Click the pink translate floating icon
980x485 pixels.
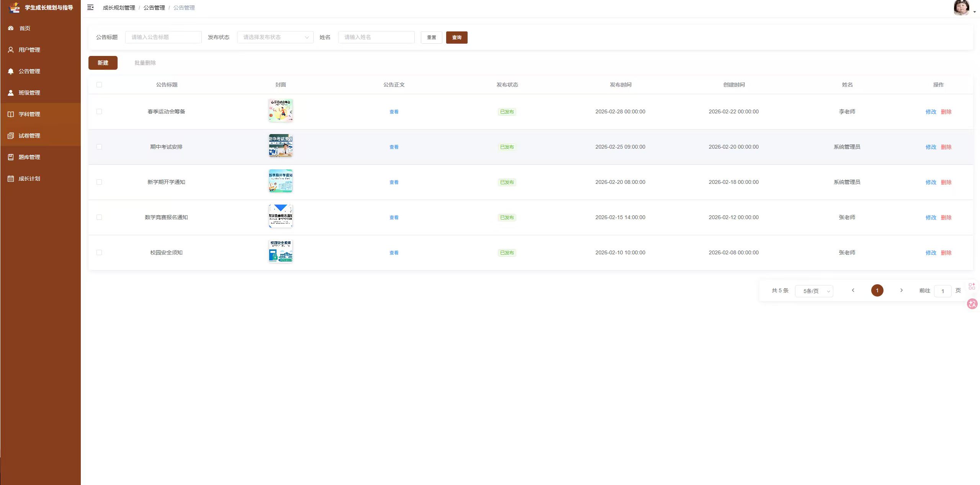[972, 304]
